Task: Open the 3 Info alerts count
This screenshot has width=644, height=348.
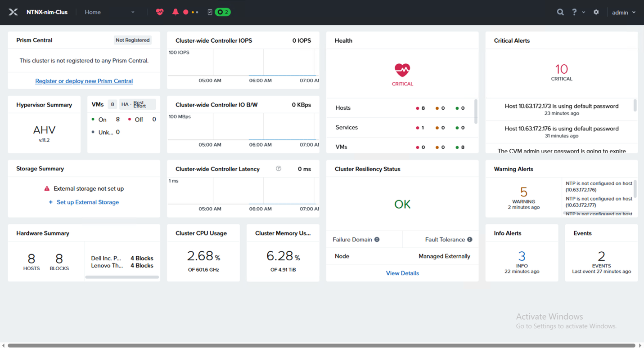Action: click(522, 256)
